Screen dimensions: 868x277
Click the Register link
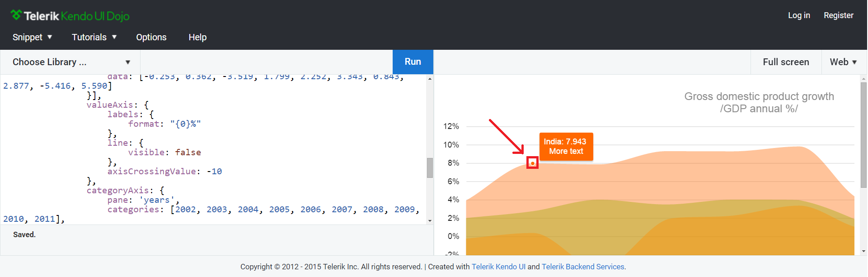point(838,15)
